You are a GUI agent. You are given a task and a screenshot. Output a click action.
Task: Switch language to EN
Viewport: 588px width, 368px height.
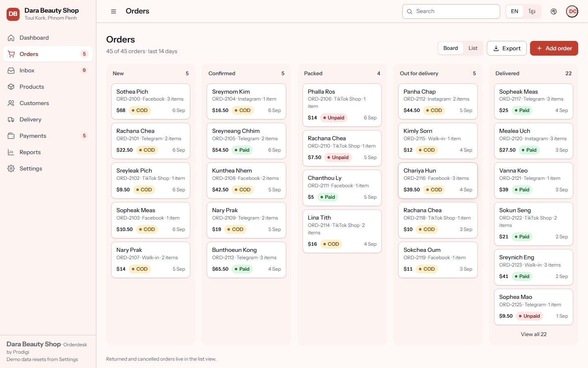pos(514,11)
